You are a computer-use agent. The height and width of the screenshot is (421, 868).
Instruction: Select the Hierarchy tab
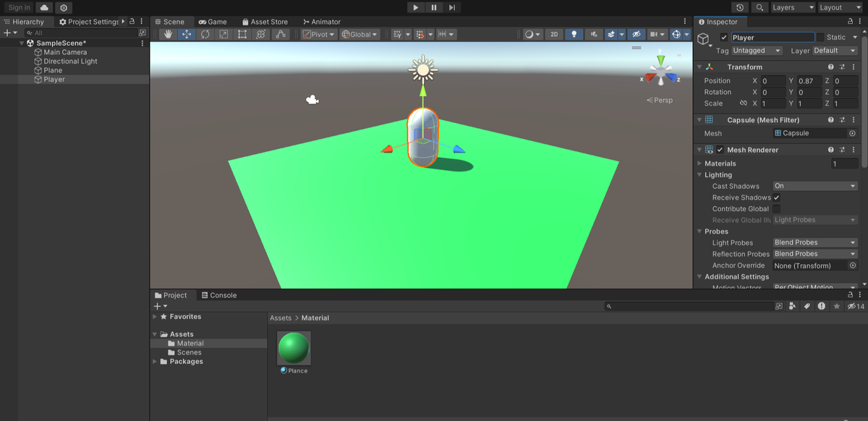(24, 22)
